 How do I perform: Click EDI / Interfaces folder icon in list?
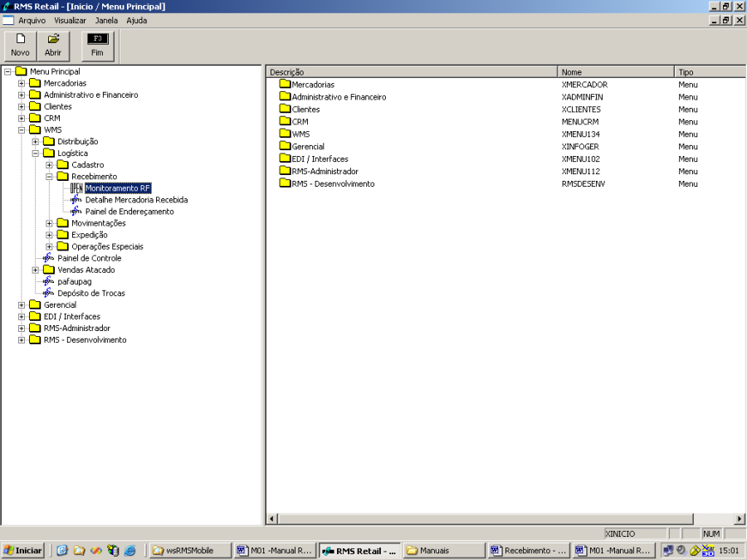[285, 158]
